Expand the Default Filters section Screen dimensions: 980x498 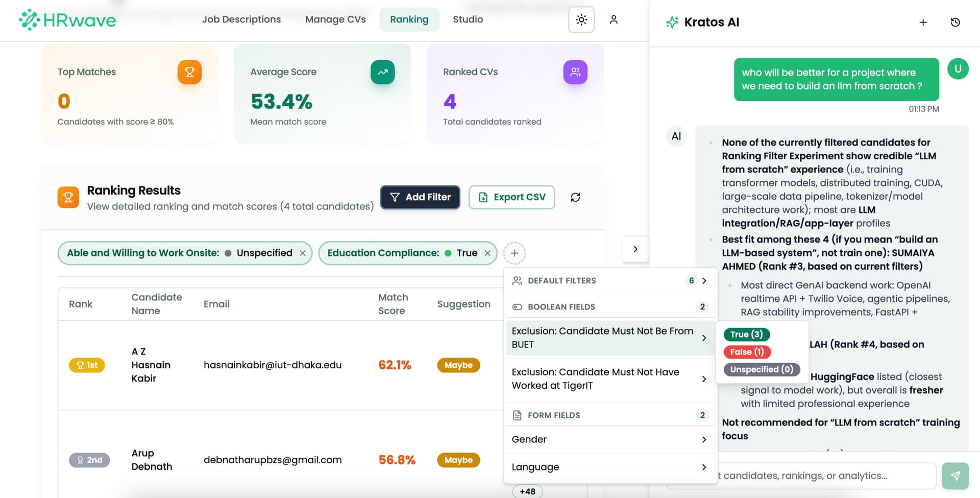610,280
